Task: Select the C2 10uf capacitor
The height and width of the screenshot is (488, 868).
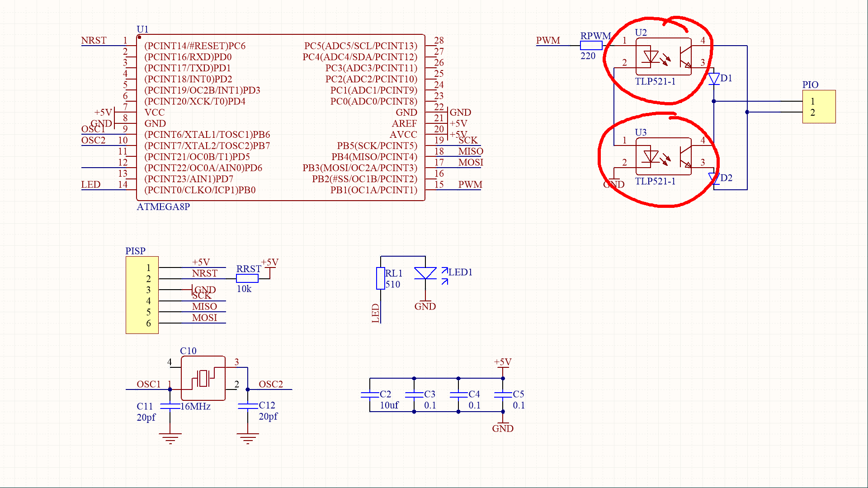Action: pos(370,394)
